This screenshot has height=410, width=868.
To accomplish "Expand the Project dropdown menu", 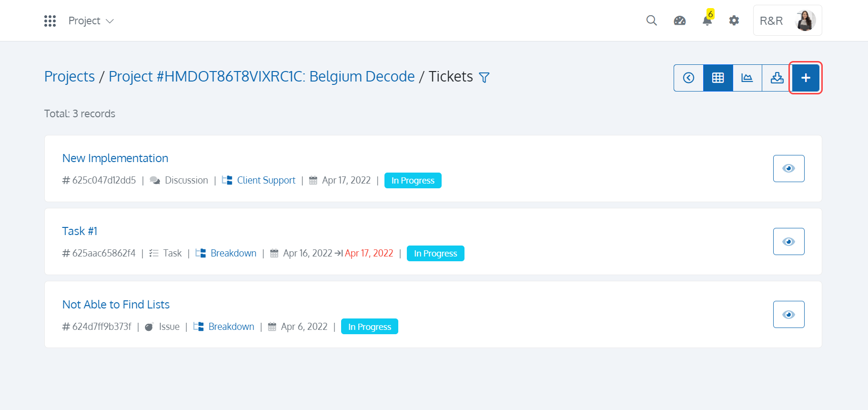I will point(91,21).
